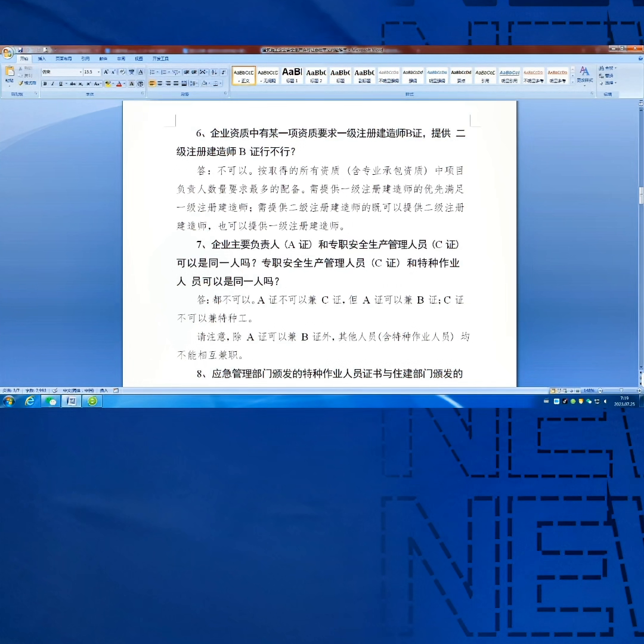
Task: Click the Enclosed Characters icon
Action: click(x=141, y=84)
